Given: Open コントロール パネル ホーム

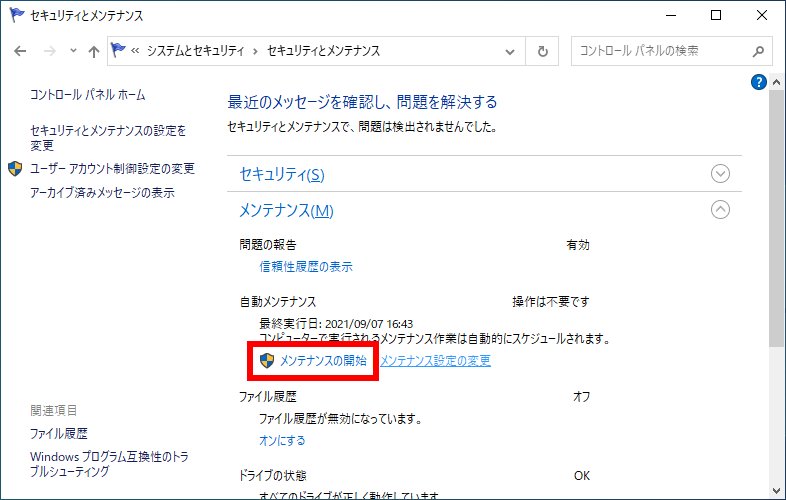Looking at the screenshot, I should pos(88,95).
